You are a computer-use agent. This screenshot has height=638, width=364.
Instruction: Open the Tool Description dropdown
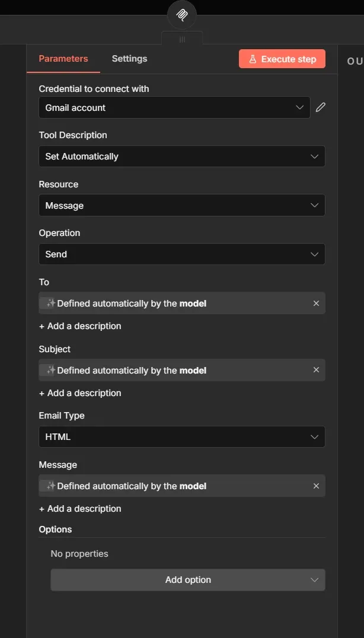tap(182, 156)
